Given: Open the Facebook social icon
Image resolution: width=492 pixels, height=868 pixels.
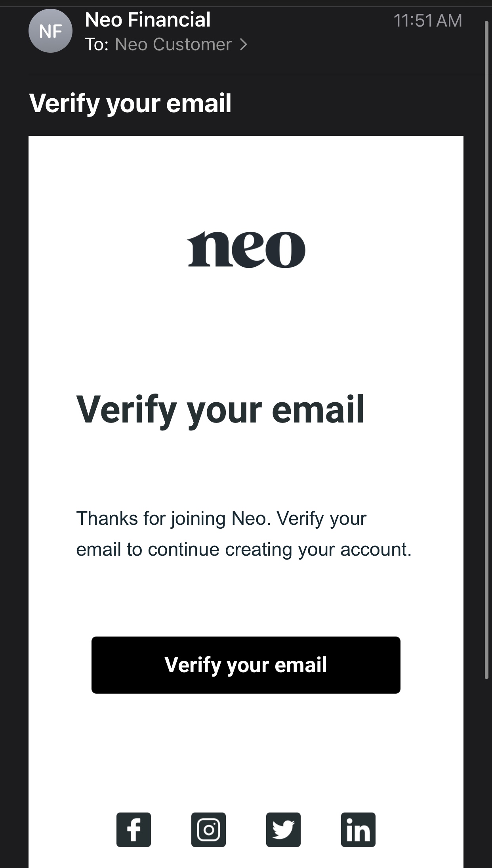Looking at the screenshot, I should point(133,830).
